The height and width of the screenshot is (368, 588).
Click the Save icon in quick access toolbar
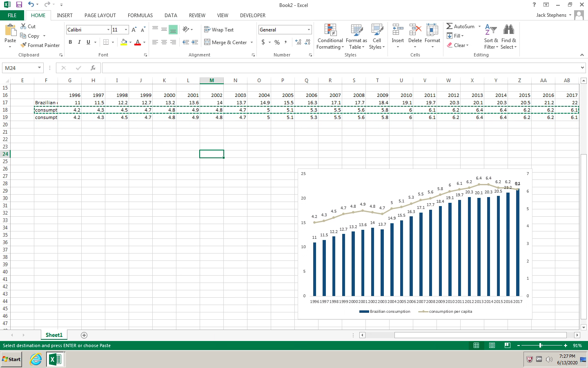19,4
